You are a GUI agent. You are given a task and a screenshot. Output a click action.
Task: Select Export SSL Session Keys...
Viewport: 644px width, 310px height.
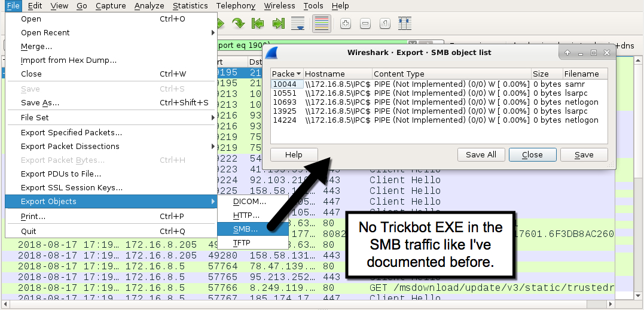[111, 188]
